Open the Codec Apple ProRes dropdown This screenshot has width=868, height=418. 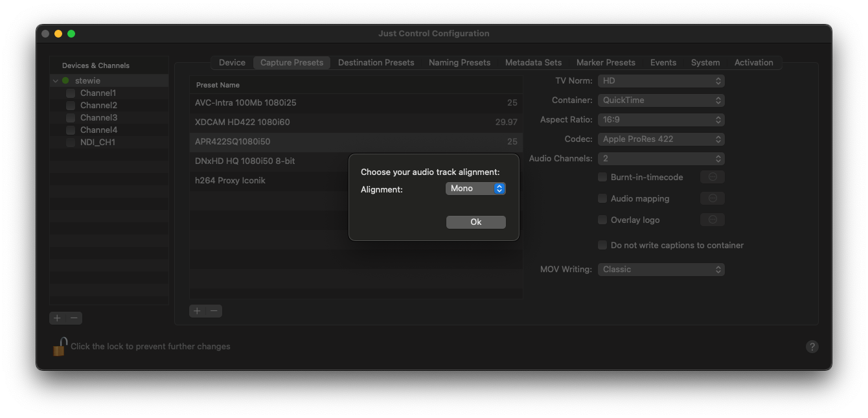661,139
